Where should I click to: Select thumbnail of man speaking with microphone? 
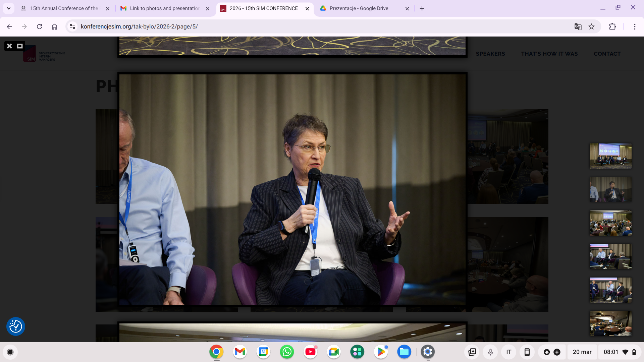click(610, 189)
